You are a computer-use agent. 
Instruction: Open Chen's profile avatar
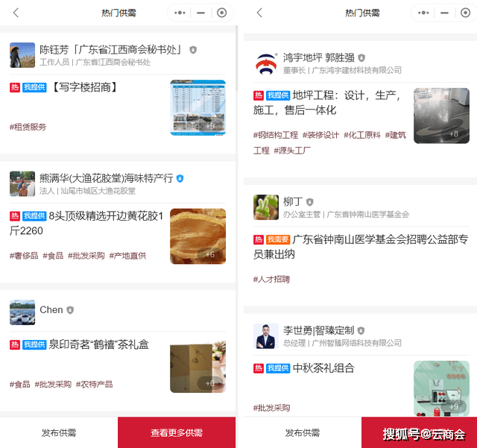pyautogui.click(x=22, y=312)
